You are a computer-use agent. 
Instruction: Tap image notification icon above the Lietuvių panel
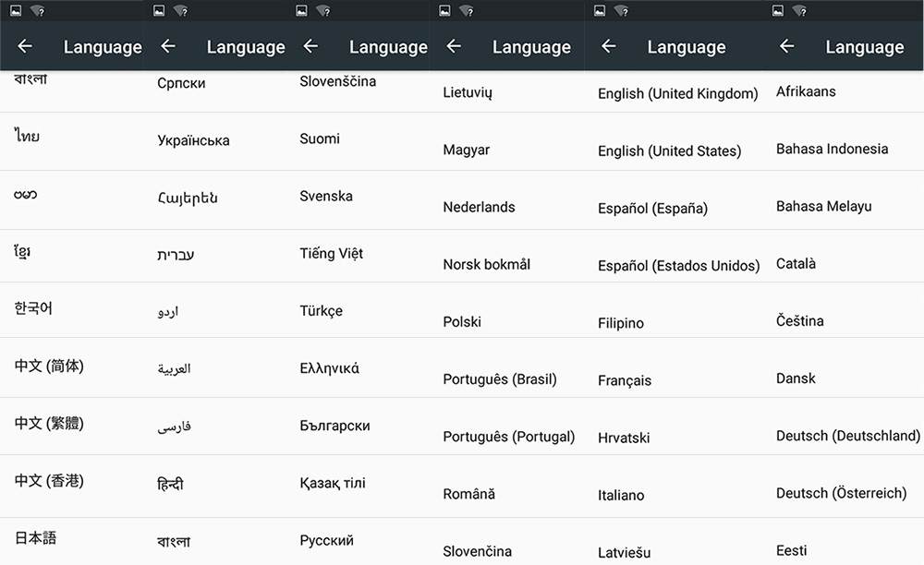click(444, 11)
